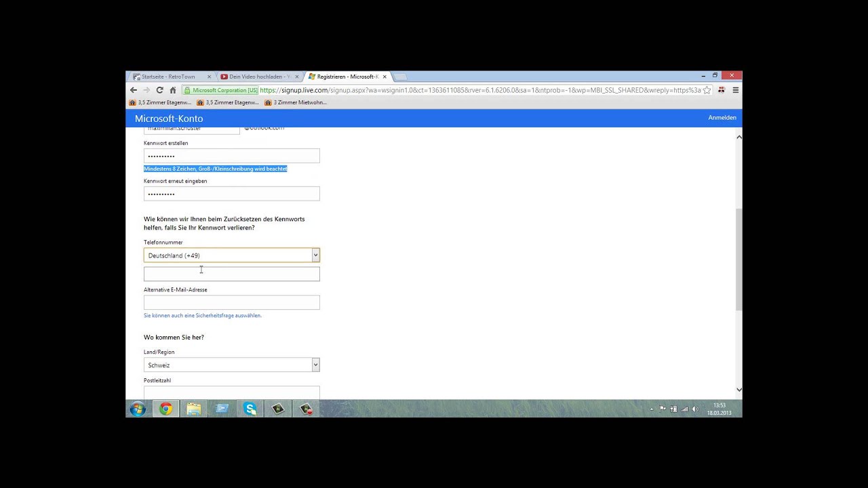Click the network signal tray icon
Screen dimensions: 868x488
(684, 409)
